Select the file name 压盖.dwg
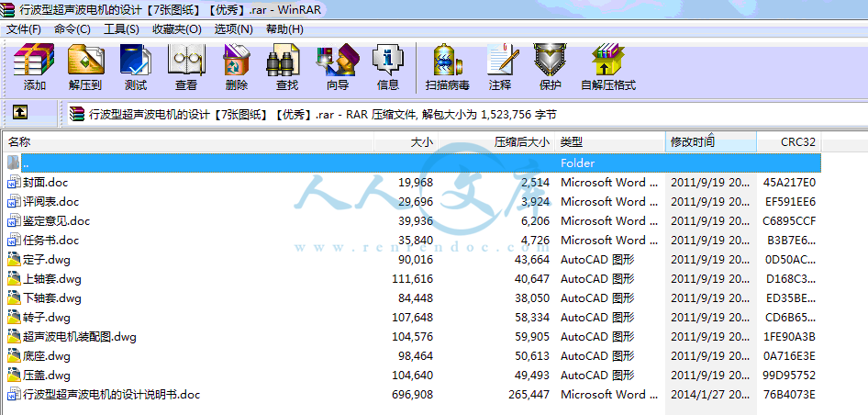 click(x=47, y=376)
